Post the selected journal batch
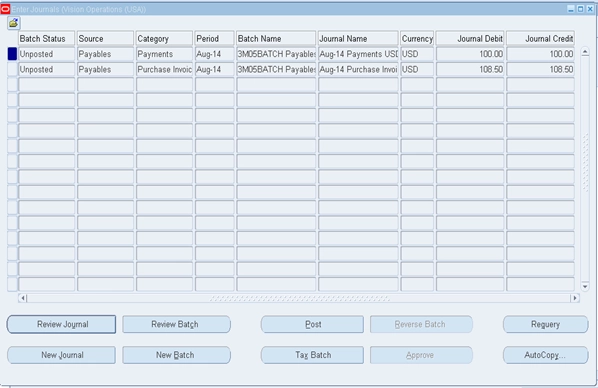The height and width of the screenshot is (388, 598). tap(312, 324)
